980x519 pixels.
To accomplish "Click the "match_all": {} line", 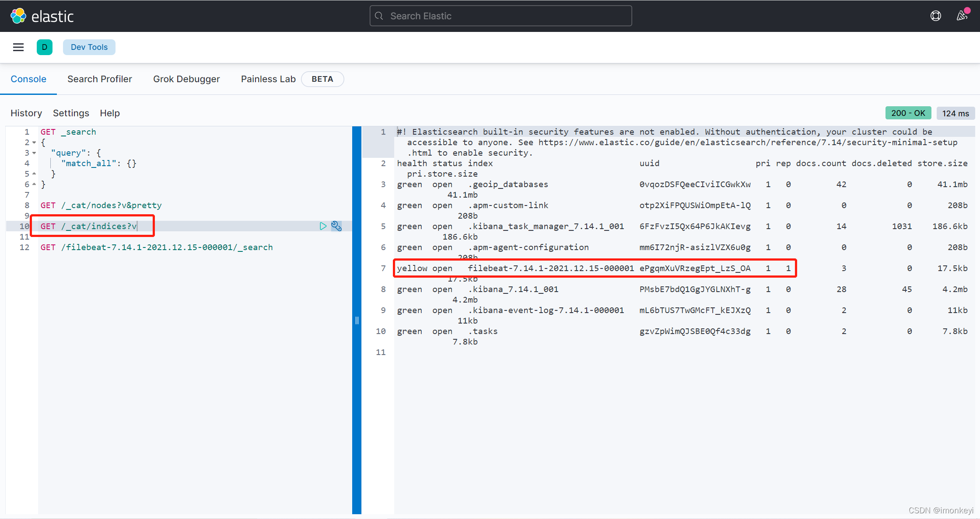I will (x=99, y=164).
